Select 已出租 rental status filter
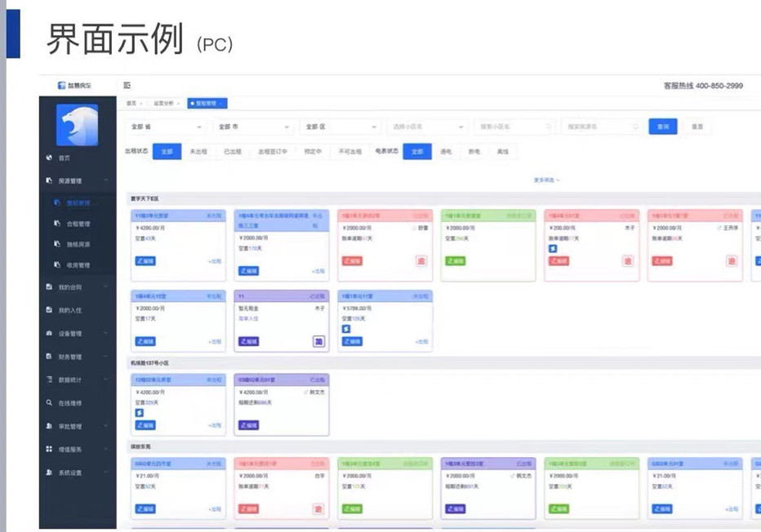 click(233, 151)
